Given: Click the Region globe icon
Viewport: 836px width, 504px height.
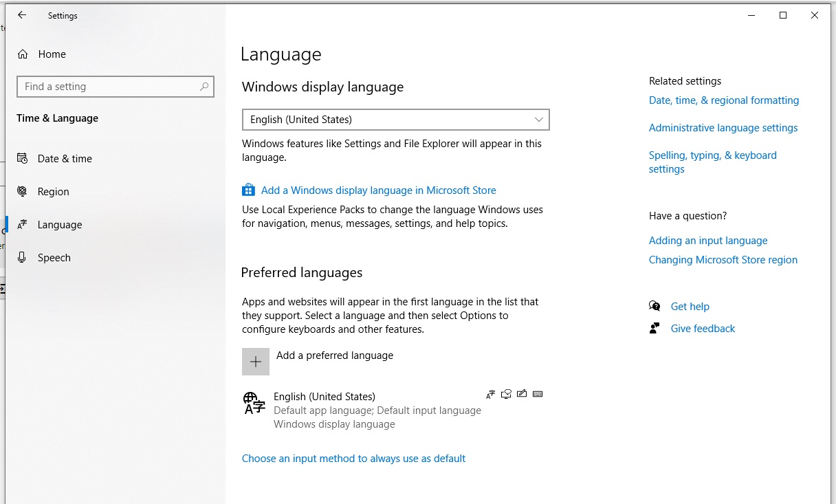Looking at the screenshot, I should point(23,192).
